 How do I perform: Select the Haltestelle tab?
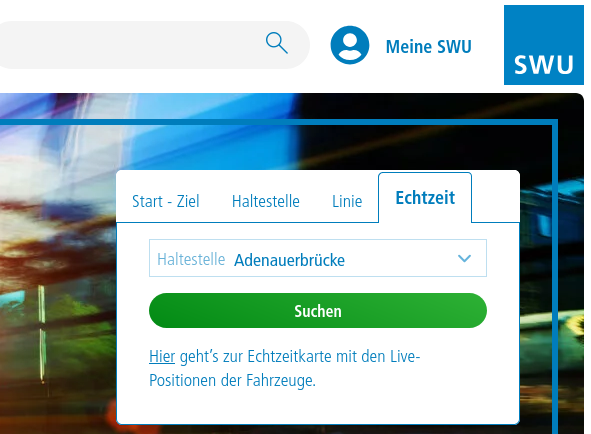click(x=266, y=201)
